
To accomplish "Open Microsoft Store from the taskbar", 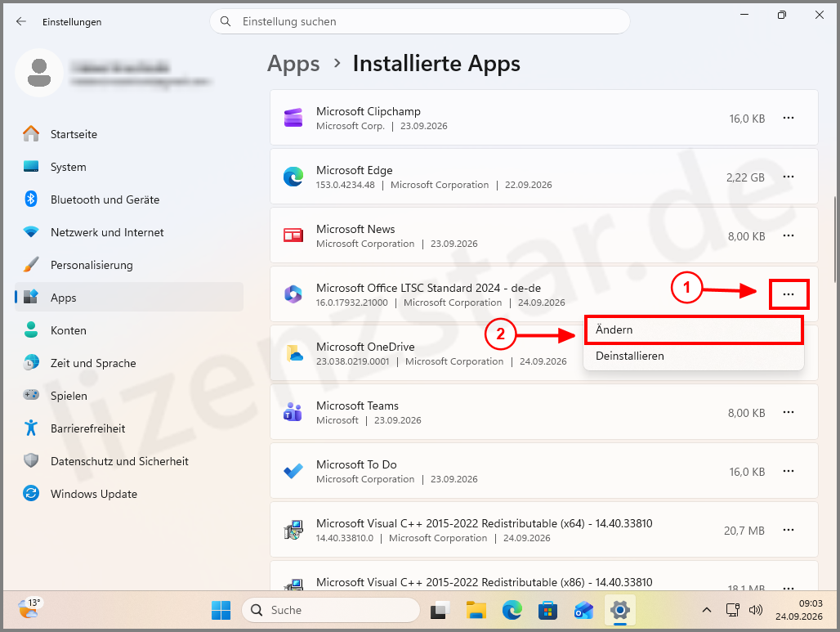I will tap(547, 610).
